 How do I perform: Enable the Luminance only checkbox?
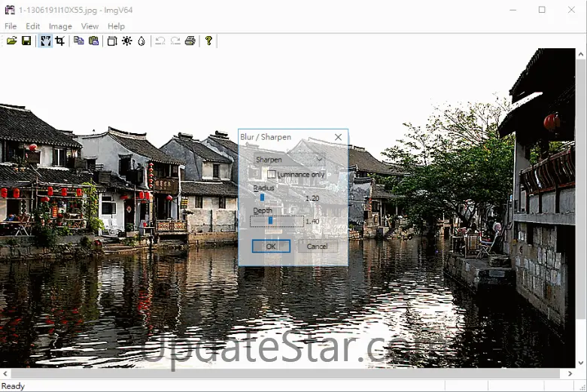(x=272, y=175)
